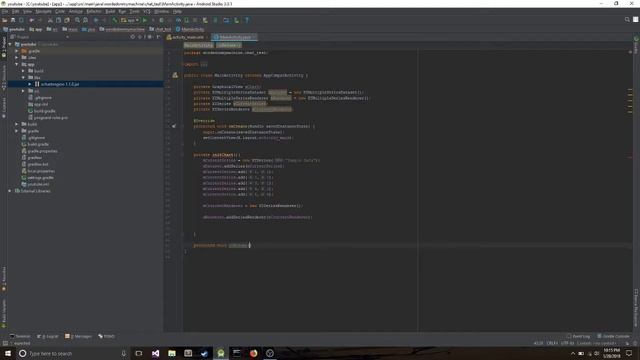Select gradle.properties in the project tree
Viewport: 640px width, 360px height.
(42, 151)
